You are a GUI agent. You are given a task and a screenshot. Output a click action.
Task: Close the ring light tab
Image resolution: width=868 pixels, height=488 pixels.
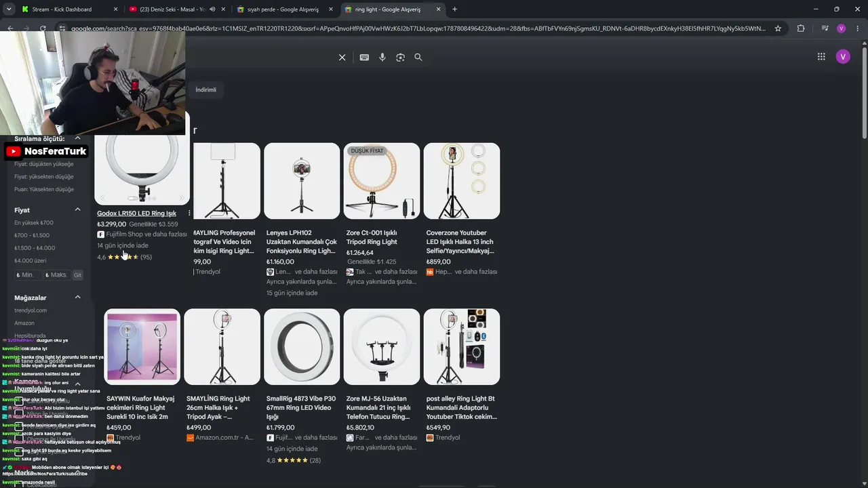(x=438, y=9)
